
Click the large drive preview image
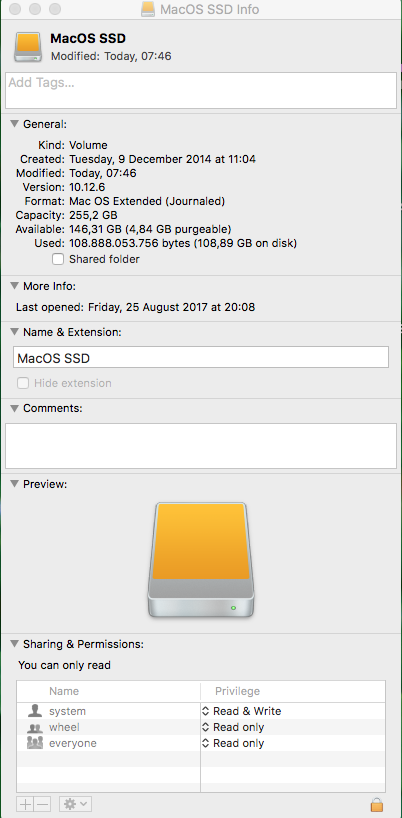[201, 560]
